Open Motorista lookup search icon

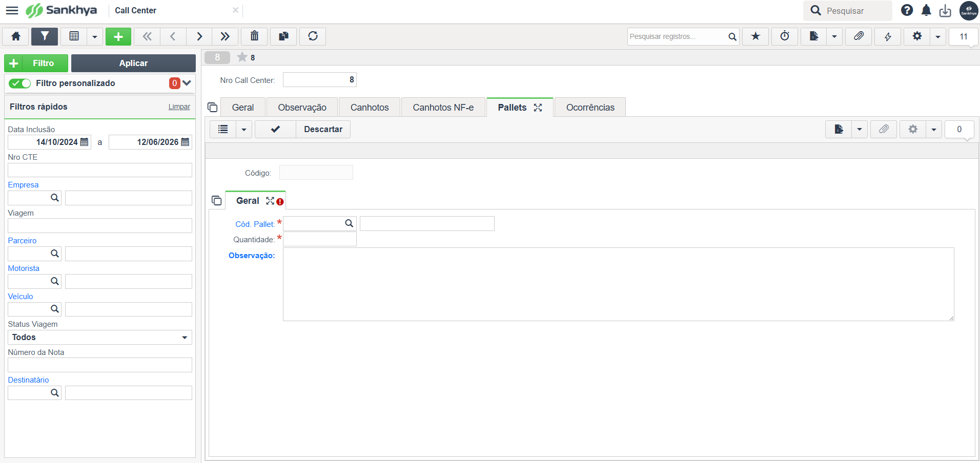point(55,281)
